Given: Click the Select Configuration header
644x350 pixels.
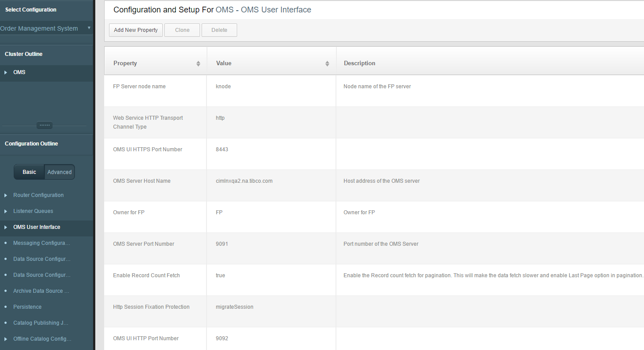Looking at the screenshot, I should click(x=31, y=10).
